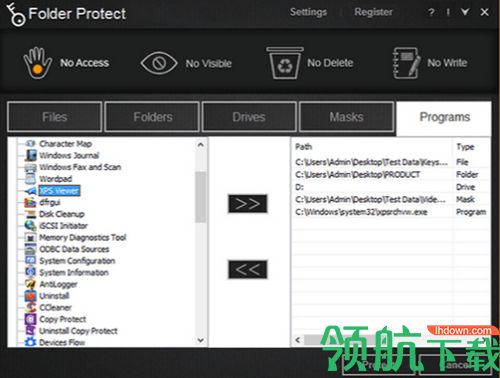This screenshot has height=378, width=500.
Task: Click the red Uninstall program icon
Action: coord(31,296)
